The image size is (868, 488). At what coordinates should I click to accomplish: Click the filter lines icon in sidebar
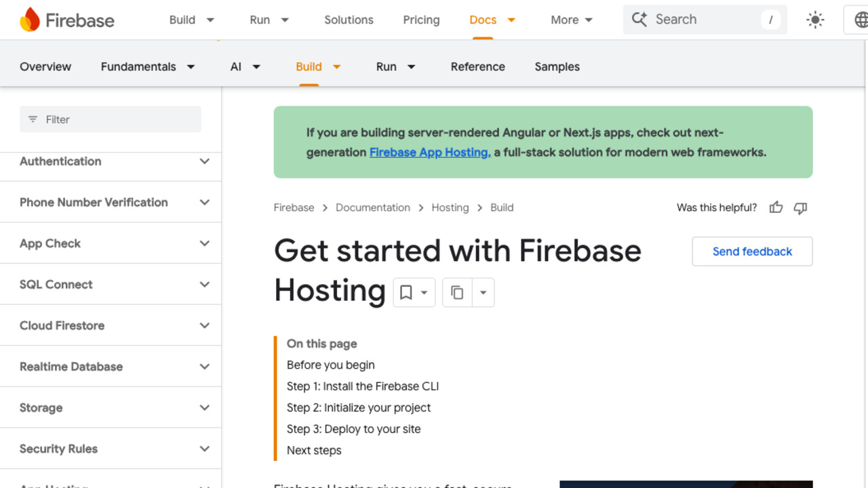click(33, 119)
